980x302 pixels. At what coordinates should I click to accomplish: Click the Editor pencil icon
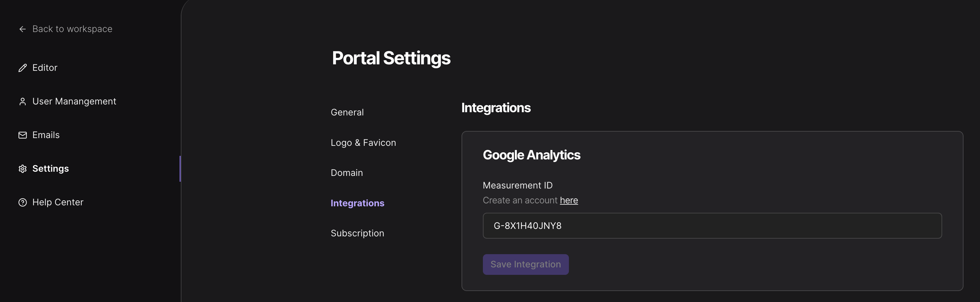click(x=22, y=68)
